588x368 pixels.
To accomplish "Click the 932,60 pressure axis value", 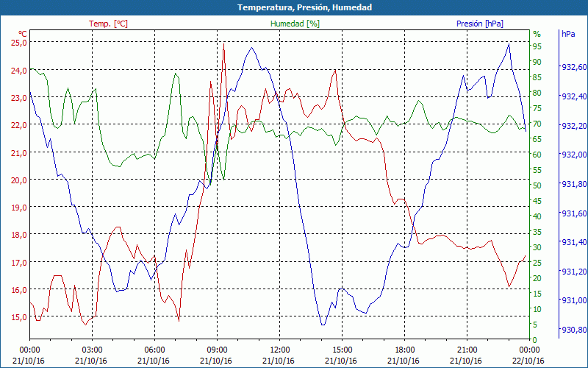I will click(573, 67).
